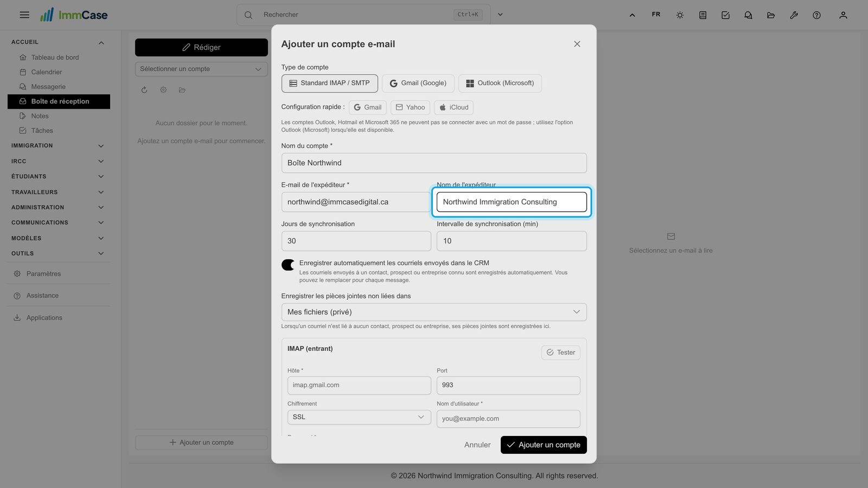Viewport: 868px width, 488px height.
Task: Collapse the ACCUEIL sidebar section
Action: [x=59, y=42]
